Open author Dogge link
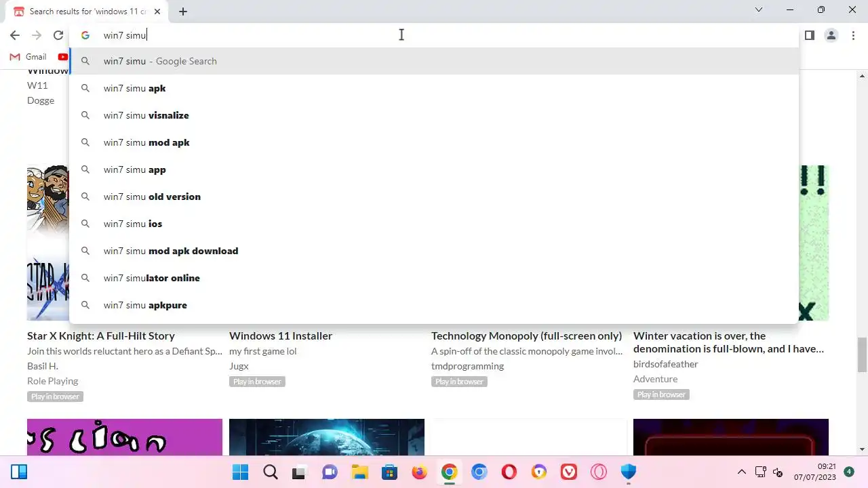Image resolution: width=868 pixels, height=488 pixels. 41,100
